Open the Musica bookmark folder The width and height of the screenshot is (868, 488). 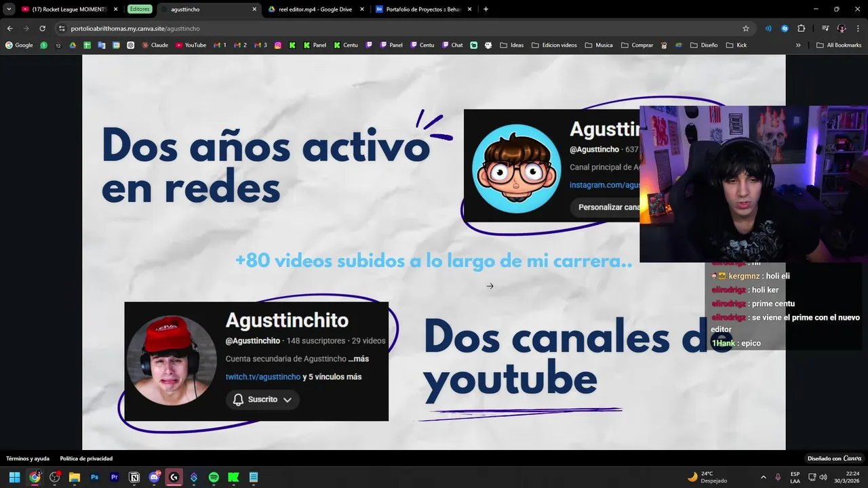(599, 45)
